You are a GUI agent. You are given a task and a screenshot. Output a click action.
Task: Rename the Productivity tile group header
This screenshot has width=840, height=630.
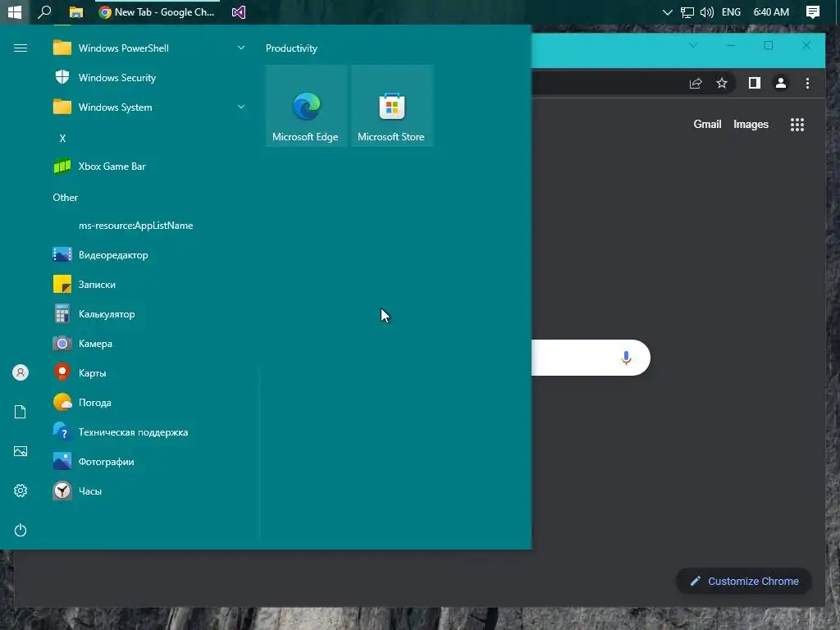tap(291, 48)
